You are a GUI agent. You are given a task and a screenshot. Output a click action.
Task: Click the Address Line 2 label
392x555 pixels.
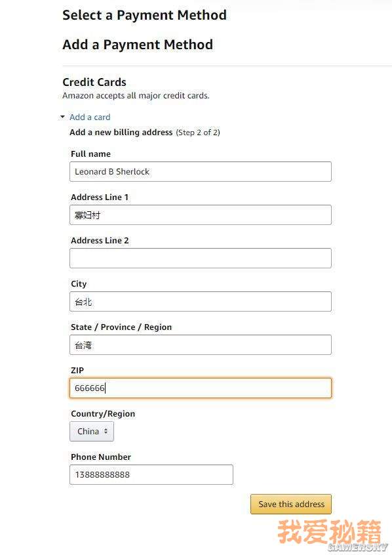100,241
